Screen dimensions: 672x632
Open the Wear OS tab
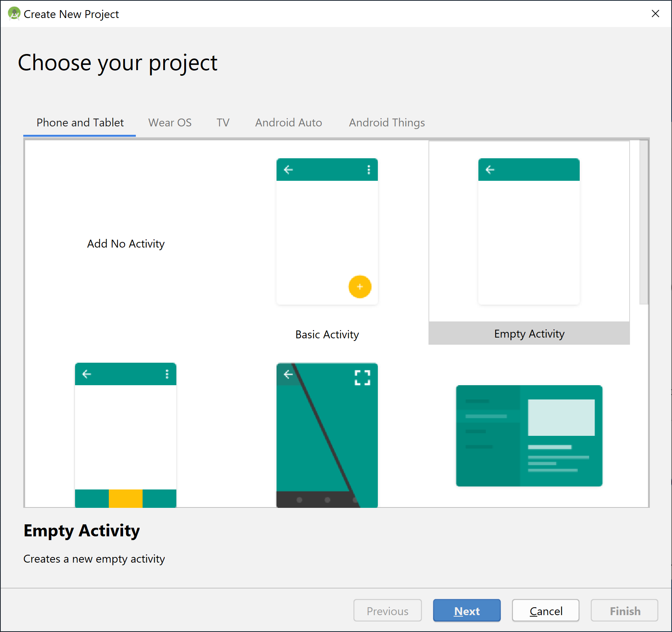(x=170, y=123)
